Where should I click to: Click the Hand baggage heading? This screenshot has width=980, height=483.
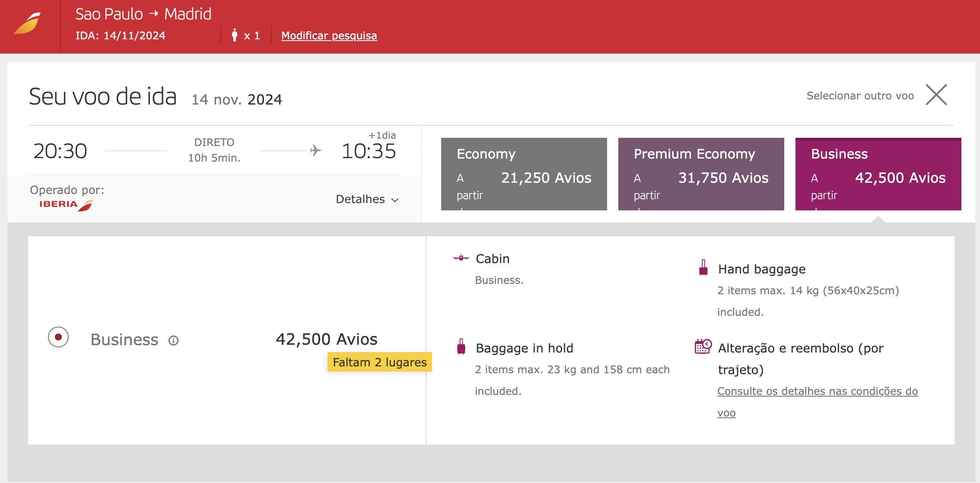click(762, 269)
